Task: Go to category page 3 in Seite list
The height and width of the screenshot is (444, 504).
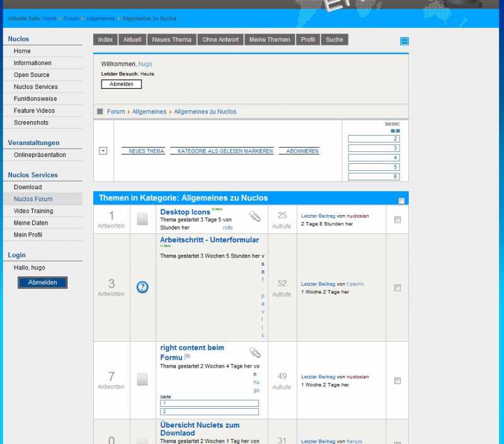Action: (x=374, y=148)
